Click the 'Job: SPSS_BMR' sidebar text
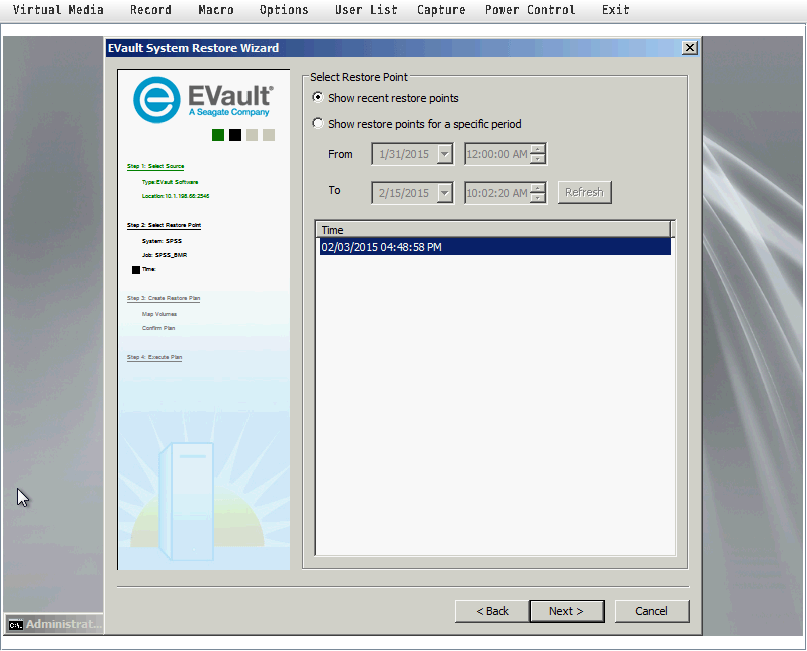The width and height of the screenshot is (807, 651). coord(164,255)
